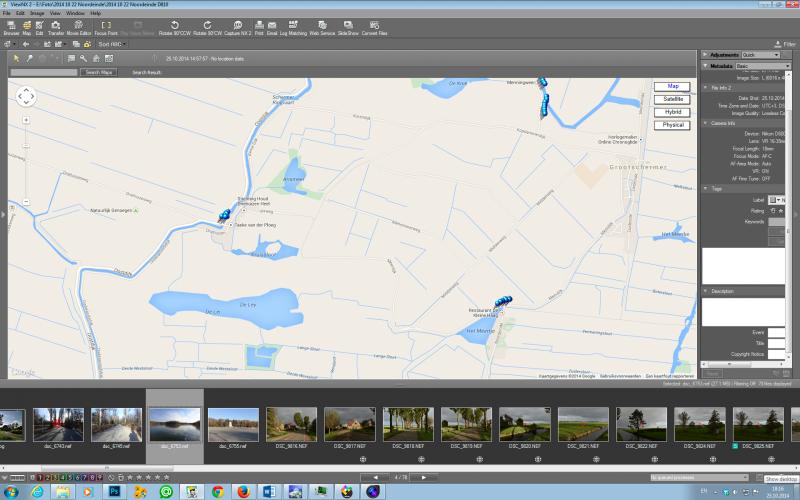Go back to previous folder
Screen dimensions: 800x500
coord(26,44)
